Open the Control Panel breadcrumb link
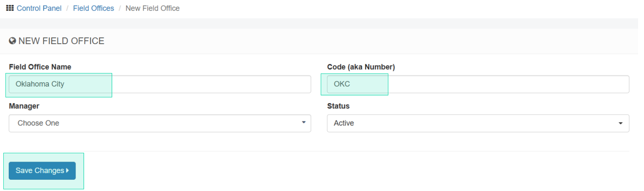 coord(39,8)
